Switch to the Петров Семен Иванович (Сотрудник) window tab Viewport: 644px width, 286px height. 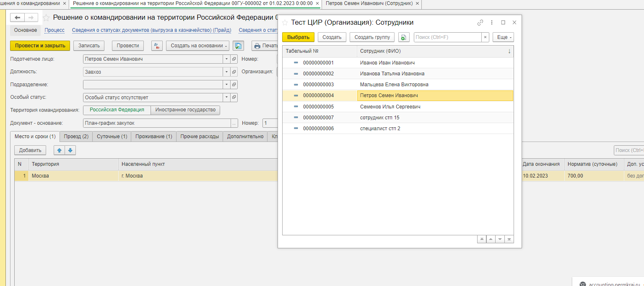point(369,3)
